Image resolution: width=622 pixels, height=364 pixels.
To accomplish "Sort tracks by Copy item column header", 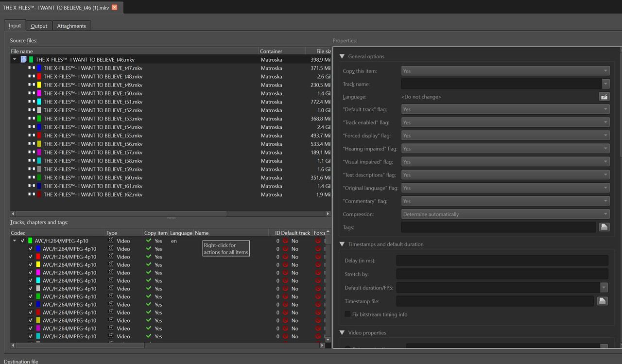I will click(x=156, y=233).
